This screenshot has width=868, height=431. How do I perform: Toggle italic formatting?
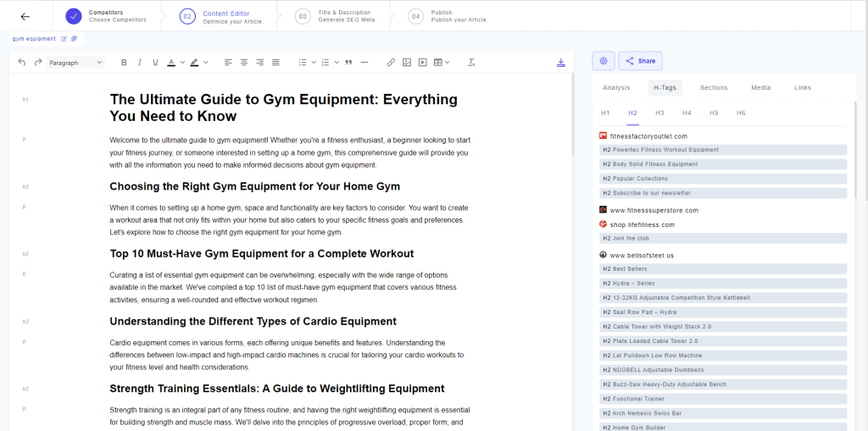[x=140, y=63]
